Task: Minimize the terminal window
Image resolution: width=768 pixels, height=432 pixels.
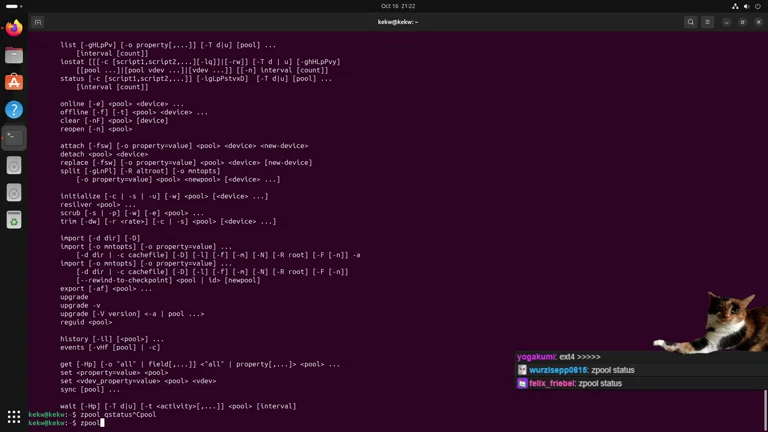Action: 726,22
